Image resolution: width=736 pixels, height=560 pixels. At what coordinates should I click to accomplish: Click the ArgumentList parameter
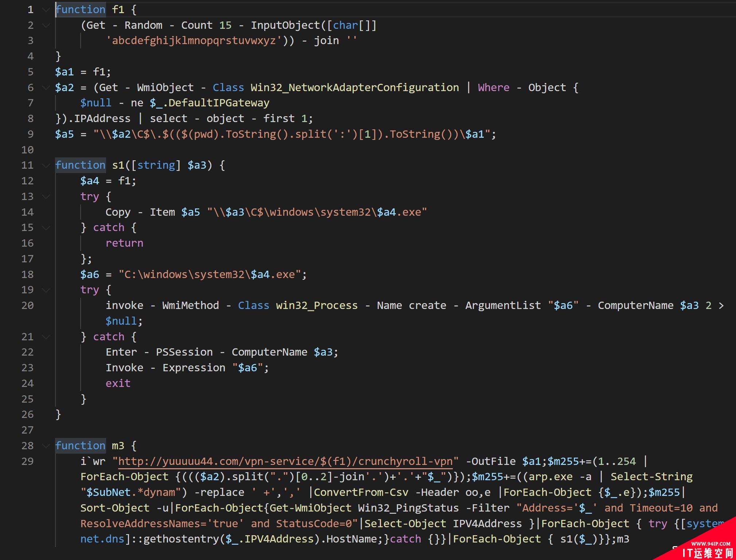click(503, 306)
